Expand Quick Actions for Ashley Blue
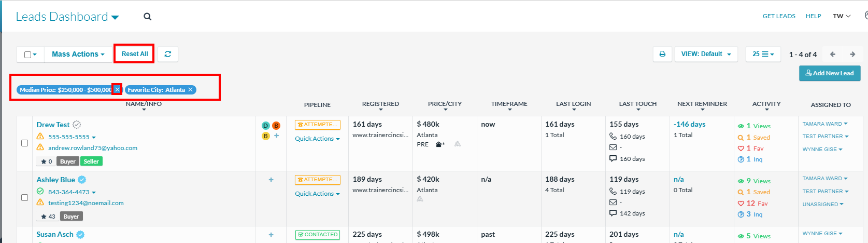The height and width of the screenshot is (243, 868). [x=317, y=194]
